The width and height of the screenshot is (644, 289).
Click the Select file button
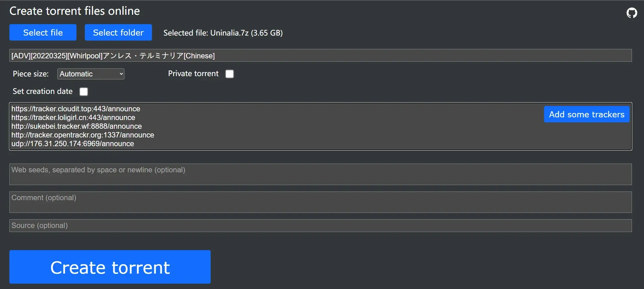point(43,33)
